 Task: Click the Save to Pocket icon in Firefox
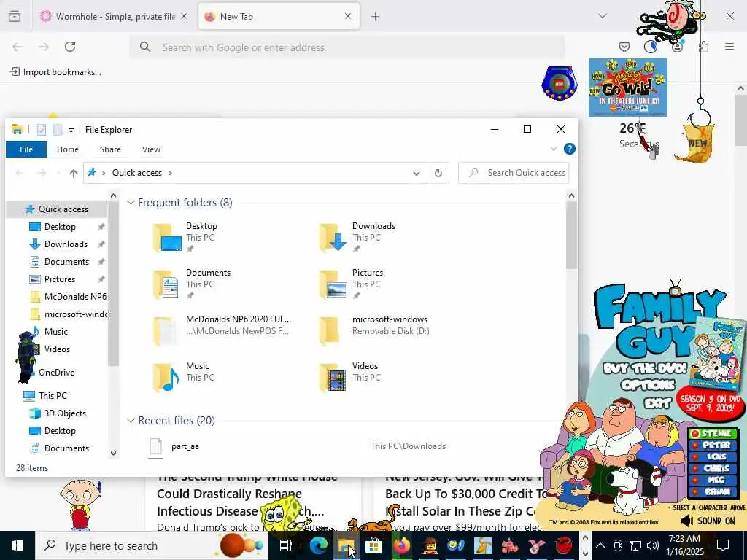[x=624, y=47]
